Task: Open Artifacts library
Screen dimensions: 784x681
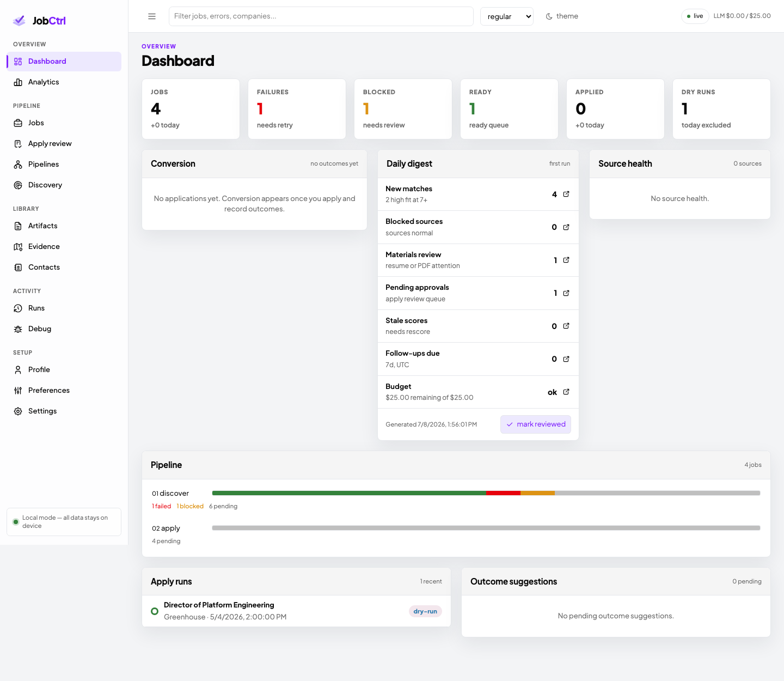Action: coord(64,226)
